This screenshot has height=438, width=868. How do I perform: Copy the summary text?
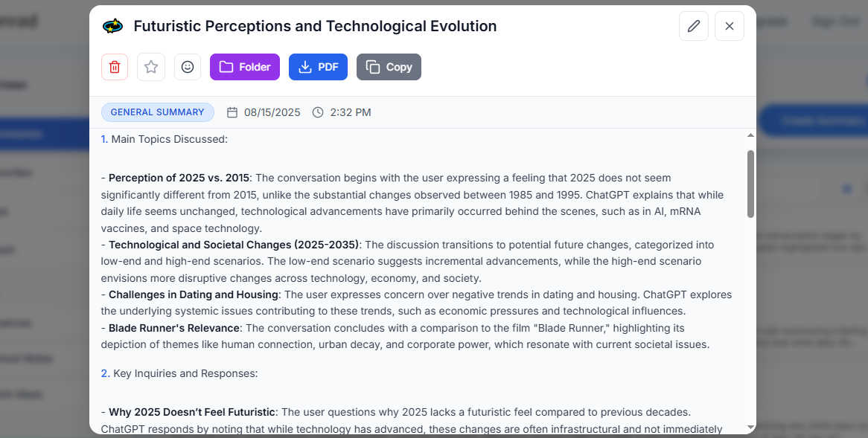tap(389, 67)
